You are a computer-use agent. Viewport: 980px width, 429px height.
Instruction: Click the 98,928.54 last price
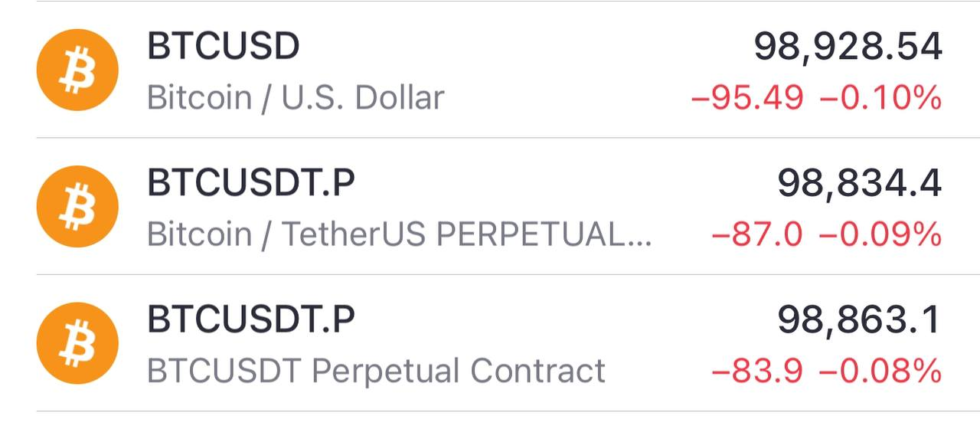pyautogui.click(x=848, y=47)
